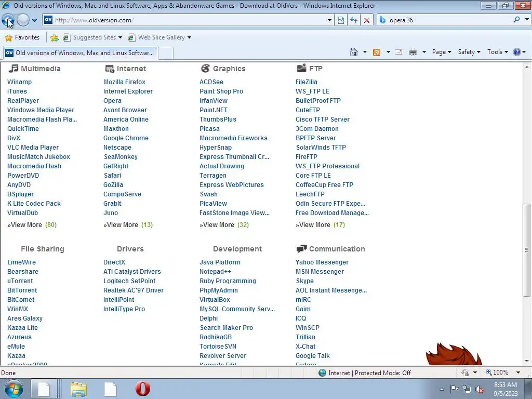The height and width of the screenshot is (399, 532).
Task: Click the Read Mail envelope icon
Action: click(x=398, y=52)
